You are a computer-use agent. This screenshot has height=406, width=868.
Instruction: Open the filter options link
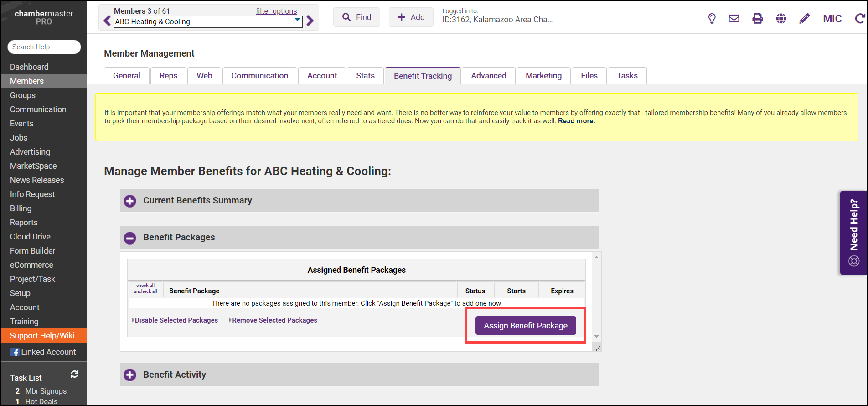276,11
